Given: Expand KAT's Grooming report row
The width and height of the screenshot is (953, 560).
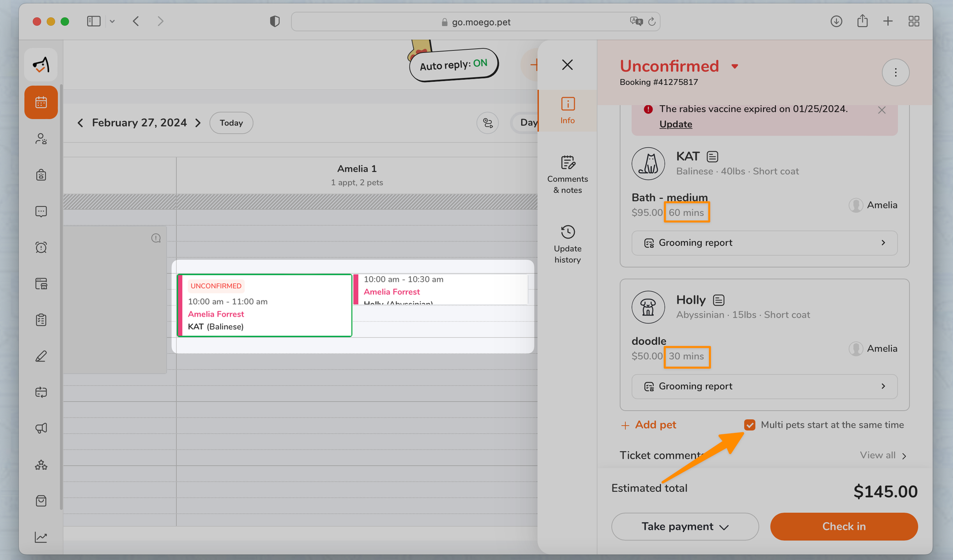Looking at the screenshot, I should coord(764,243).
